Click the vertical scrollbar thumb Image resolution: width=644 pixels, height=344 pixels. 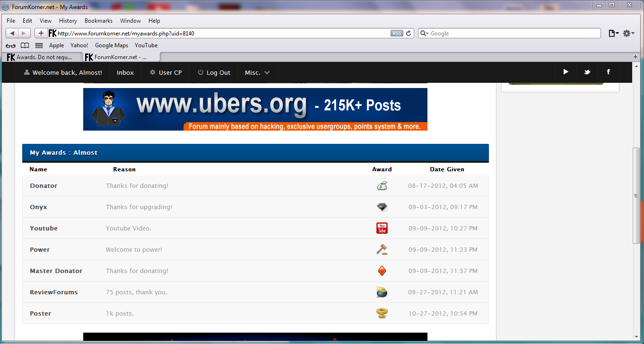[636, 196]
